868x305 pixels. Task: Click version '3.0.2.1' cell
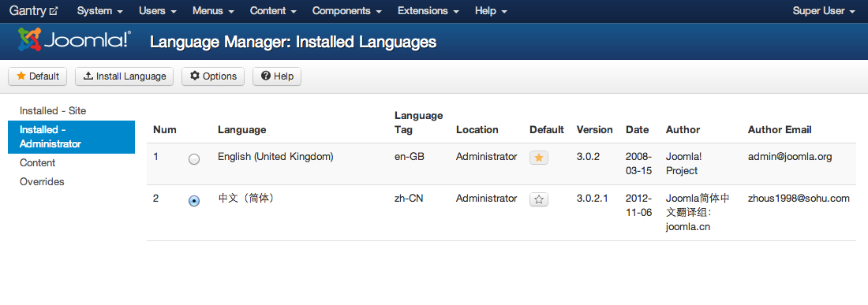(593, 199)
